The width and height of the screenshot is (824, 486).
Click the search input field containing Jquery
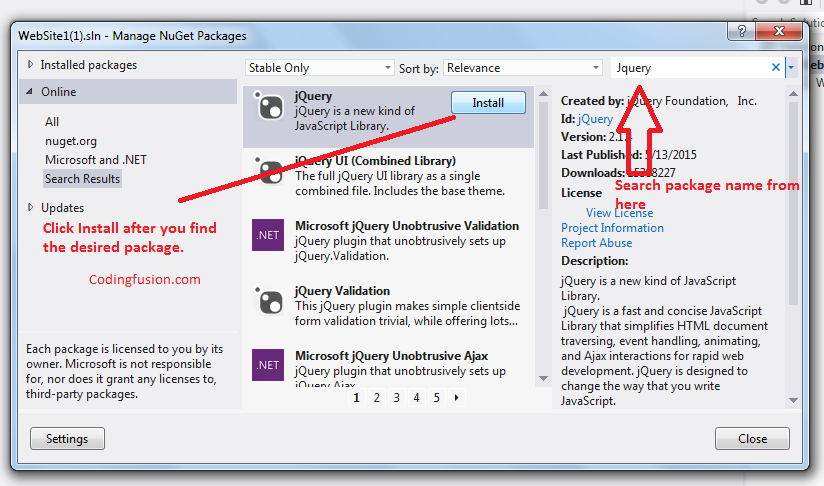pyautogui.click(x=690, y=68)
